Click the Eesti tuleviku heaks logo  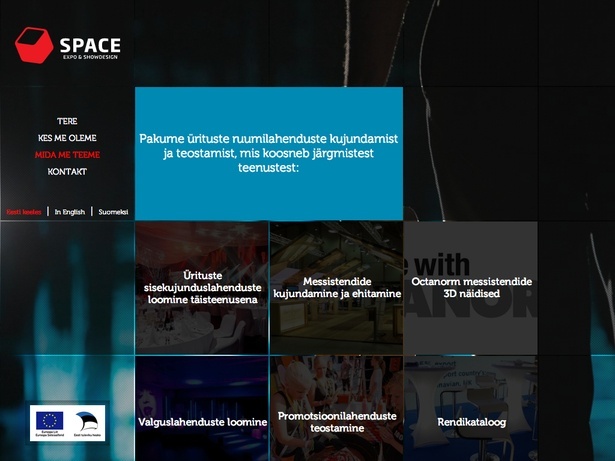click(88, 422)
